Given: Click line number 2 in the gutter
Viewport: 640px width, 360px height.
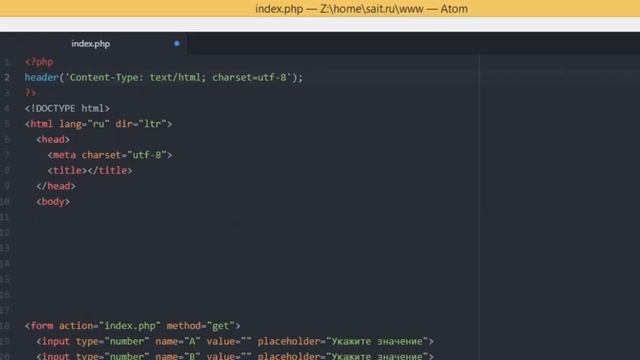Looking at the screenshot, I should pyautogui.click(x=7, y=78).
